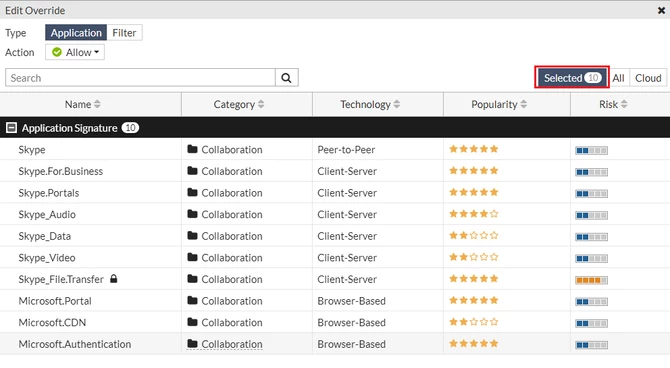Select the Skype_Data row name

tap(44, 236)
